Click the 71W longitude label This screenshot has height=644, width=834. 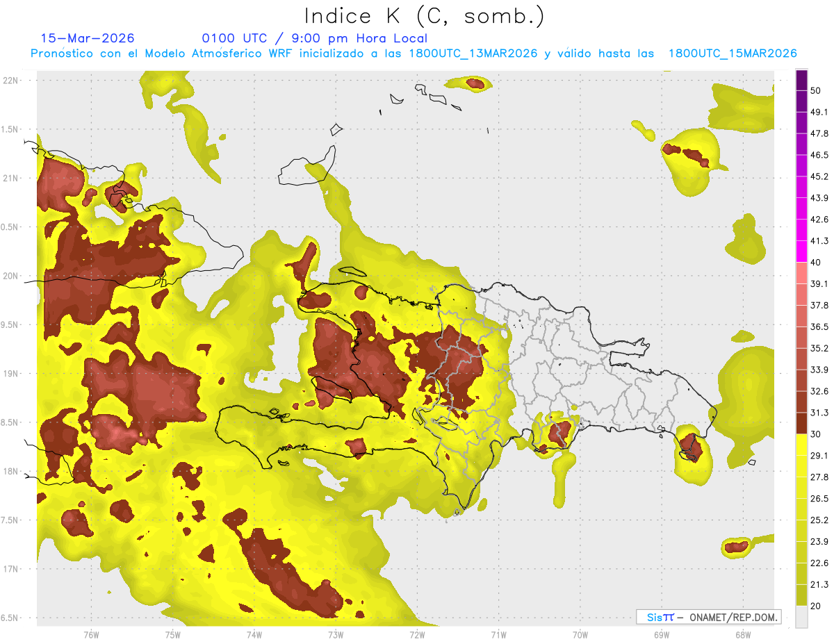(498, 635)
